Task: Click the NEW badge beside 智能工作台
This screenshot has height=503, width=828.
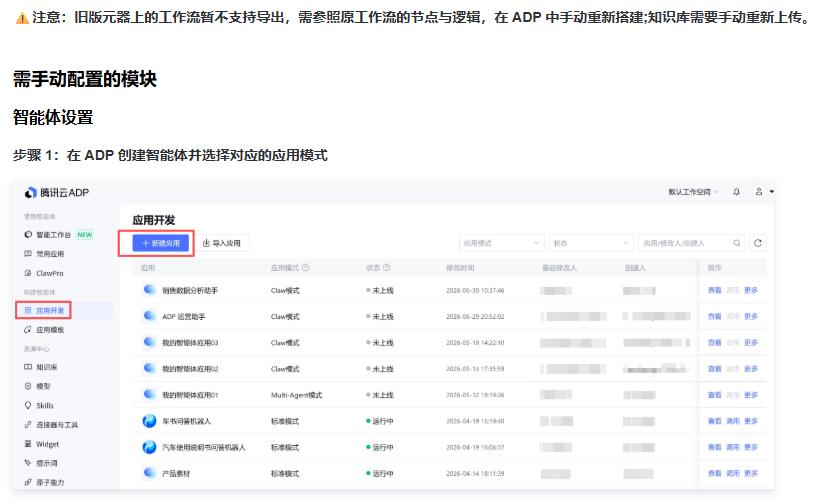Action: (84, 234)
